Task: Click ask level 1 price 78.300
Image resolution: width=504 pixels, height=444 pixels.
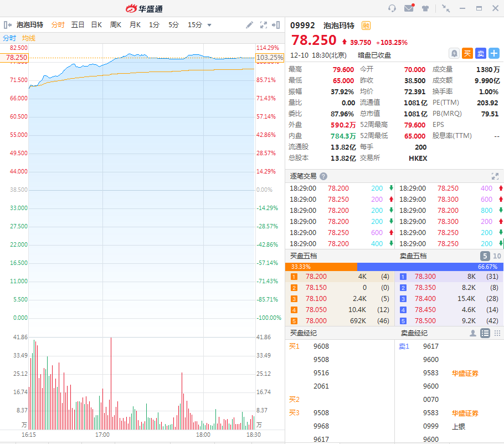Action: pyautogui.click(x=425, y=277)
